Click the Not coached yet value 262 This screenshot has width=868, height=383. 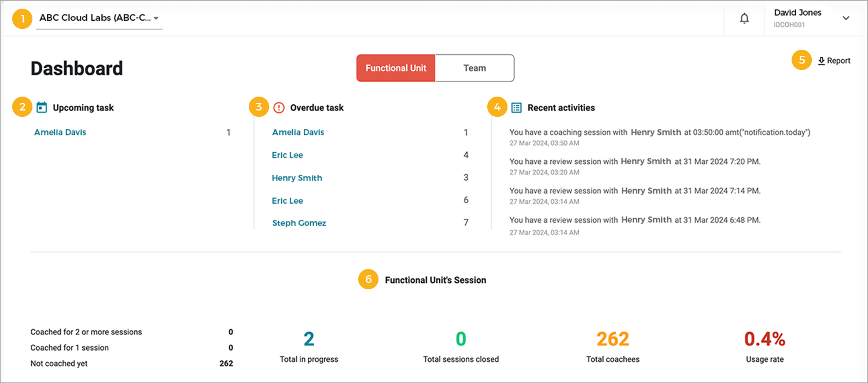[x=226, y=363]
